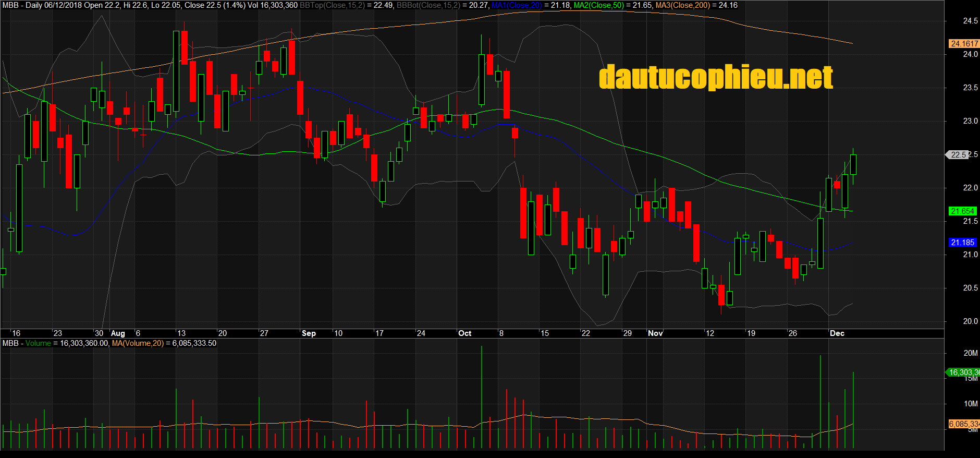
Task: Select the Dec label on time axis
Action: pos(837,333)
